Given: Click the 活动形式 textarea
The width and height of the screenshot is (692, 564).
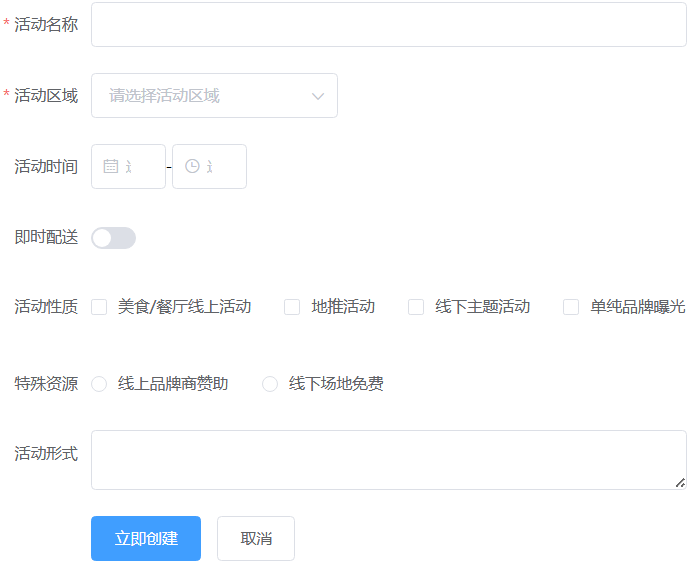Looking at the screenshot, I should [388, 460].
